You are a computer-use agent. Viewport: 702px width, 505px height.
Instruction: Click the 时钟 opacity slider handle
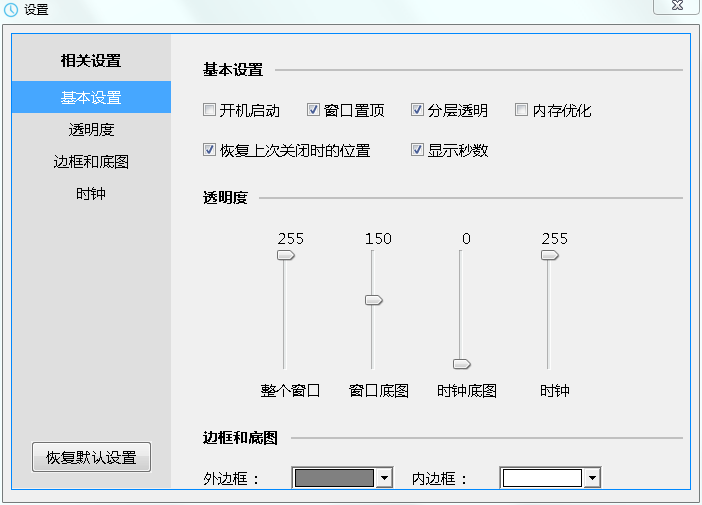coord(549,255)
